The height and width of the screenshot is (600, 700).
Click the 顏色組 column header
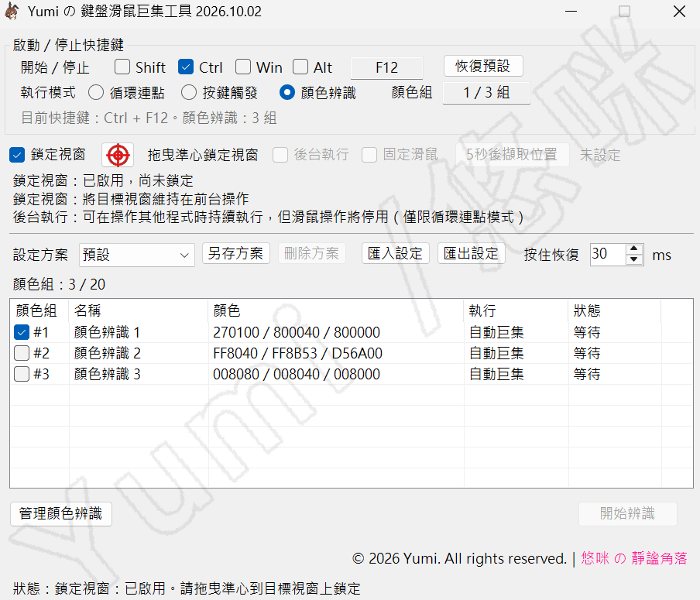(39, 310)
